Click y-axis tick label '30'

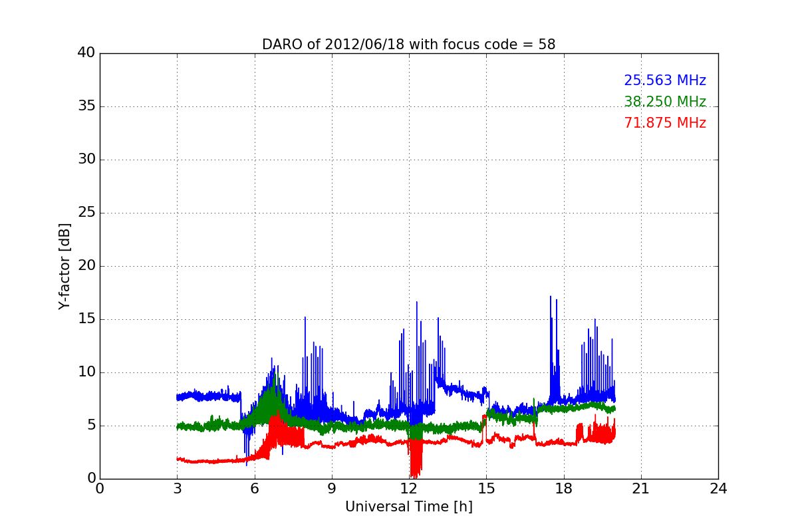[x=86, y=160]
